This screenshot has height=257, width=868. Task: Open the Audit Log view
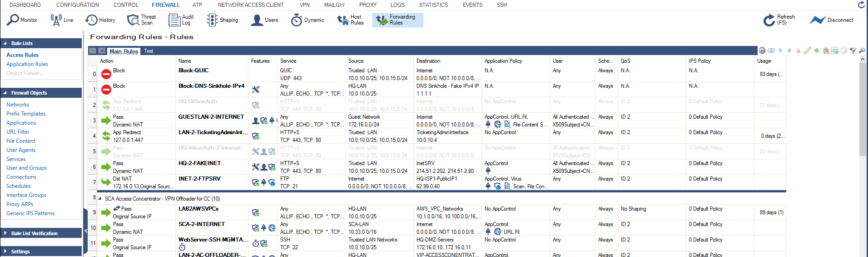coord(181,20)
